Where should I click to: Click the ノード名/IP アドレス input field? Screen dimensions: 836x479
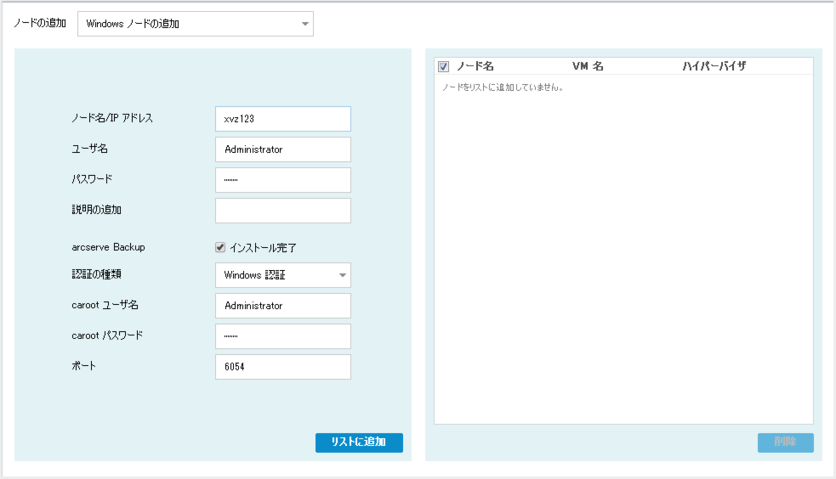283,119
